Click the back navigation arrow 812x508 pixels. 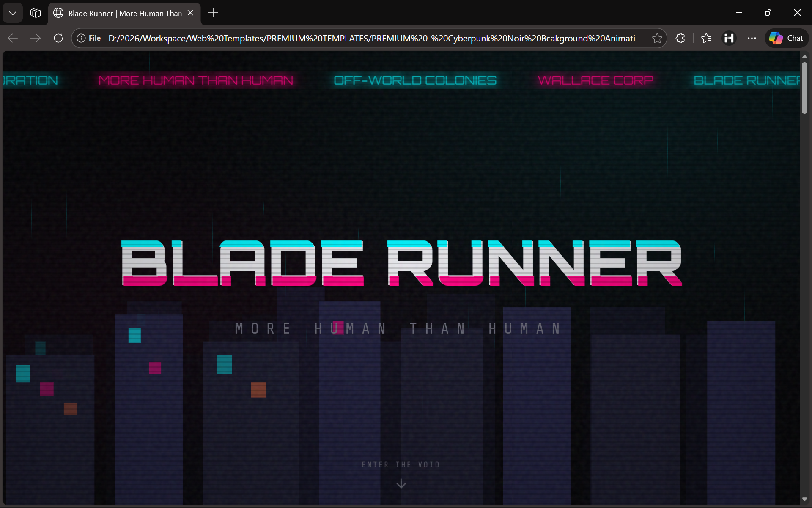pyautogui.click(x=13, y=38)
